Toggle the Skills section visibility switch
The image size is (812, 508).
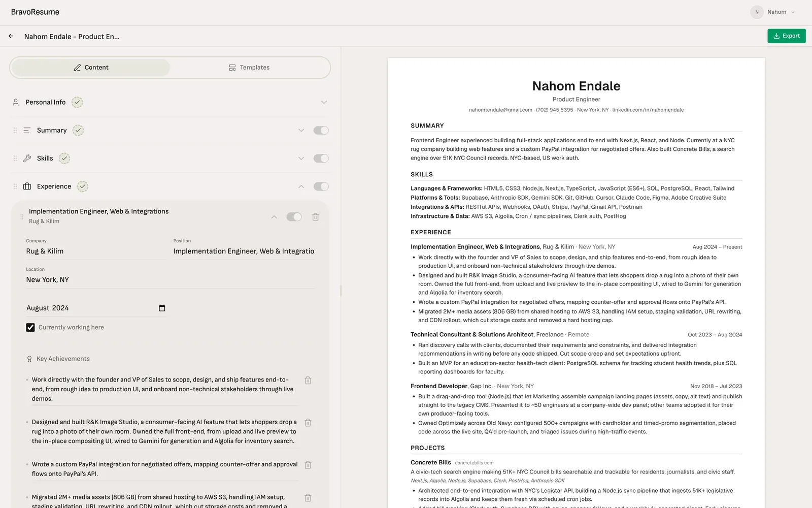(321, 158)
